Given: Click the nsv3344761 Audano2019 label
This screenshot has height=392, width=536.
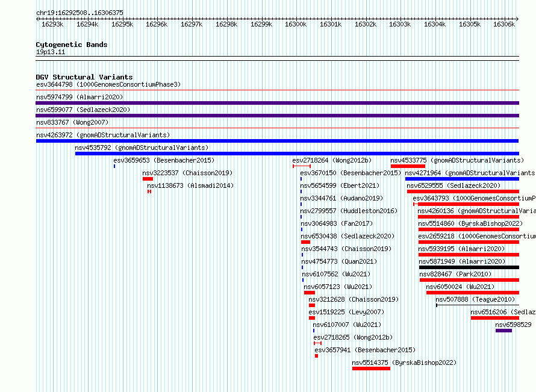Looking at the screenshot, I should 342,198.
